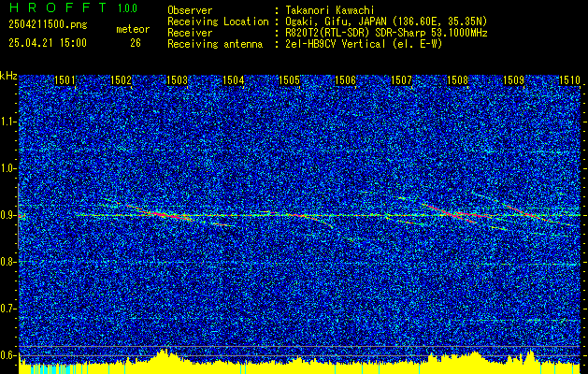Click the 1504 time marker

tap(233, 79)
